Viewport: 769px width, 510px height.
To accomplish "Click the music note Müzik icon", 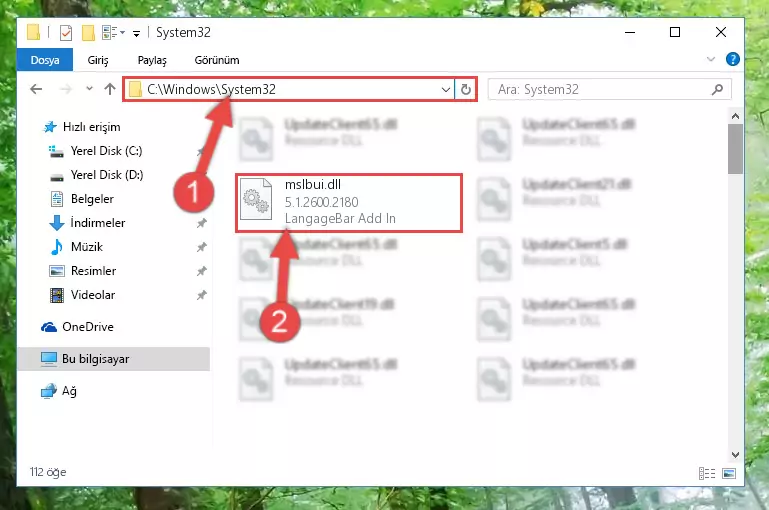I will coord(57,247).
